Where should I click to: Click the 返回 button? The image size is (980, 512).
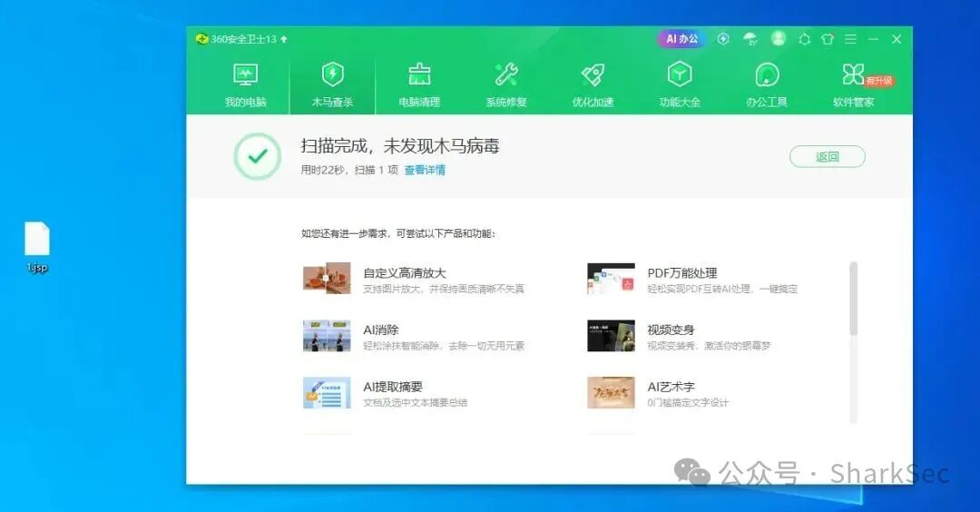click(x=827, y=157)
